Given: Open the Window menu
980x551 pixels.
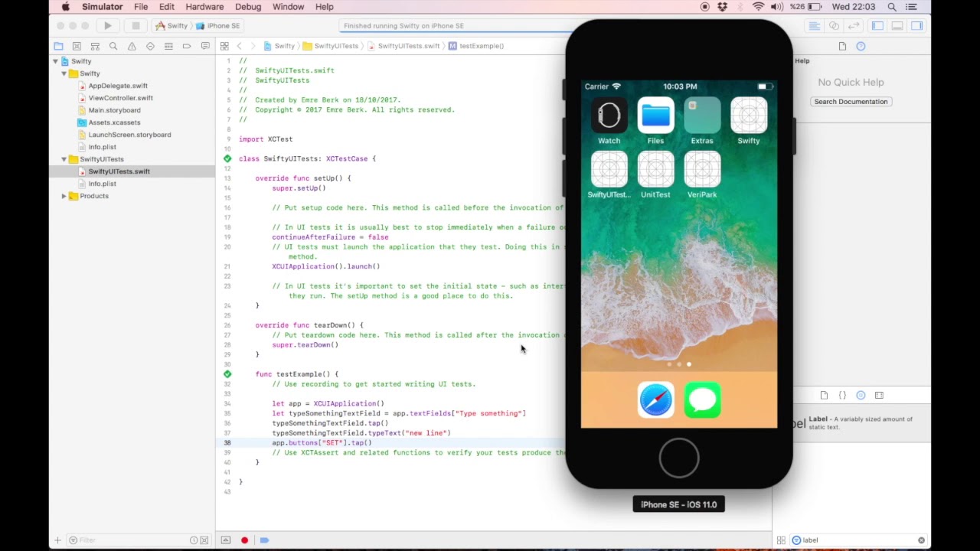Looking at the screenshot, I should 288,7.
